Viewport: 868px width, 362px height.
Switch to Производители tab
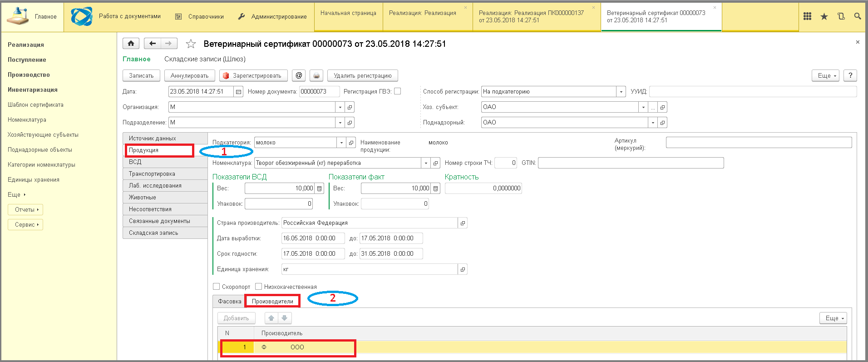(272, 301)
